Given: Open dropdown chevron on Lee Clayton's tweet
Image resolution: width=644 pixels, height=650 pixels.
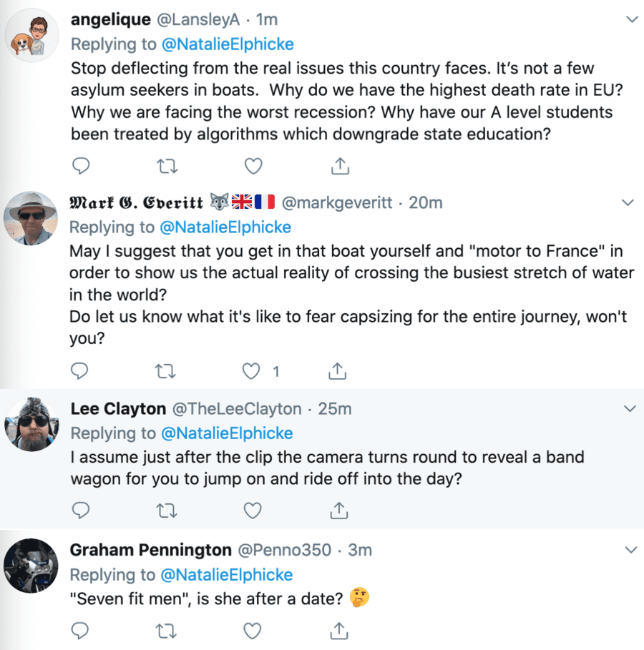Looking at the screenshot, I should (x=630, y=409).
